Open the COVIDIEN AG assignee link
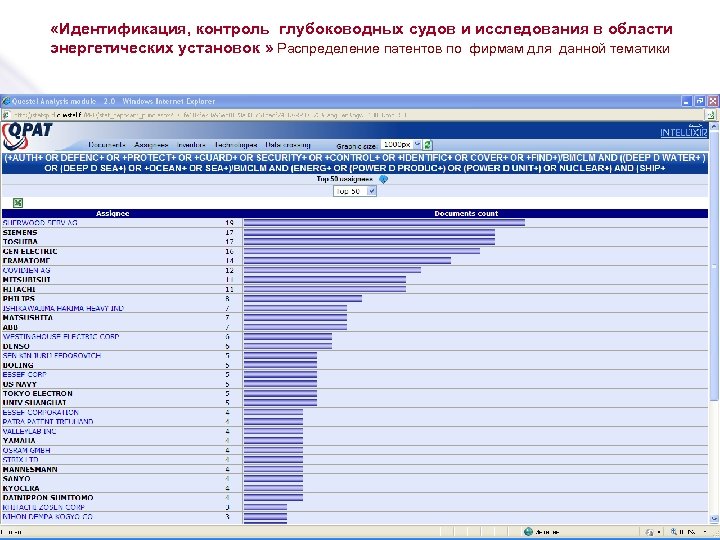The height and width of the screenshot is (540, 720). (26, 270)
